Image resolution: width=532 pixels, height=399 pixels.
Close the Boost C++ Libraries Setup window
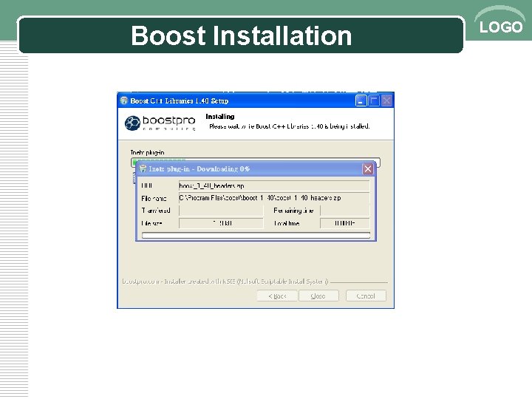coord(386,100)
